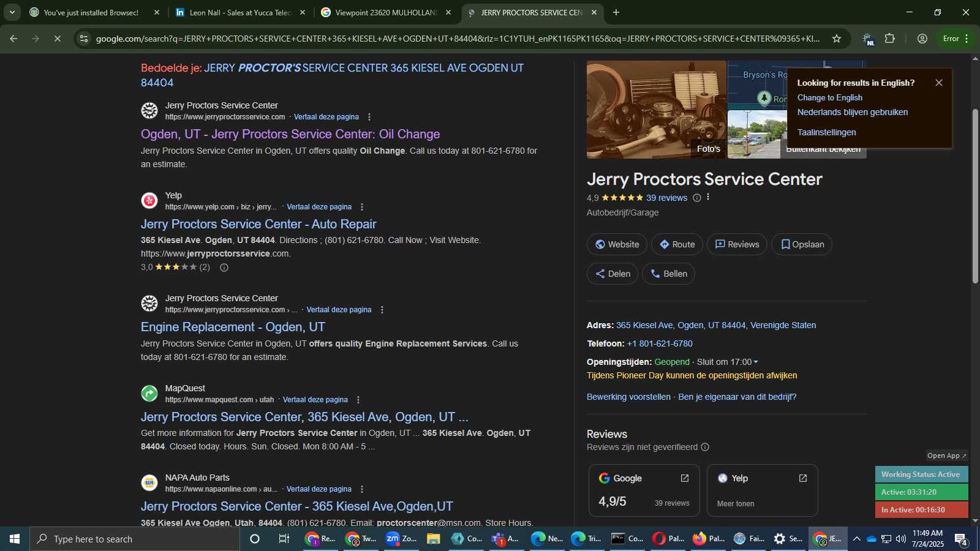Open the NL extension icon in toolbar
This screenshot has width=980, height=551.
(x=869, y=39)
